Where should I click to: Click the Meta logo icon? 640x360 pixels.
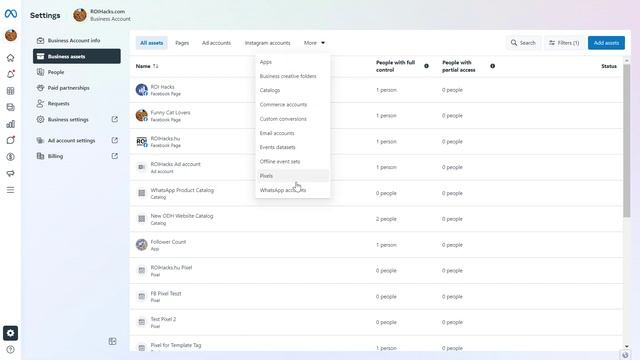[x=11, y=14]
